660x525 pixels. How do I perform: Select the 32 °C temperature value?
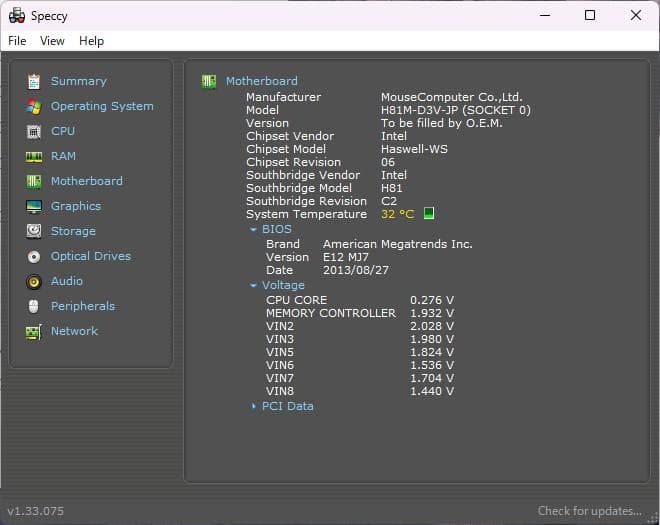point(397,214)
